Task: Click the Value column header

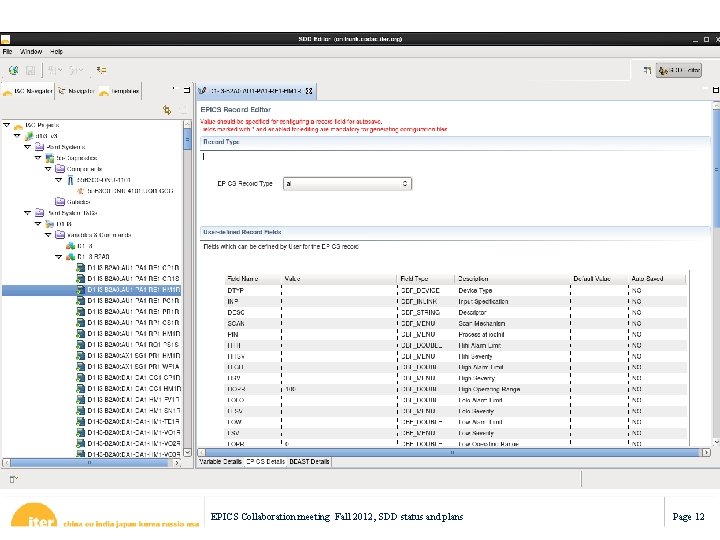Action: pyautogui.click(x=339, y=279)
